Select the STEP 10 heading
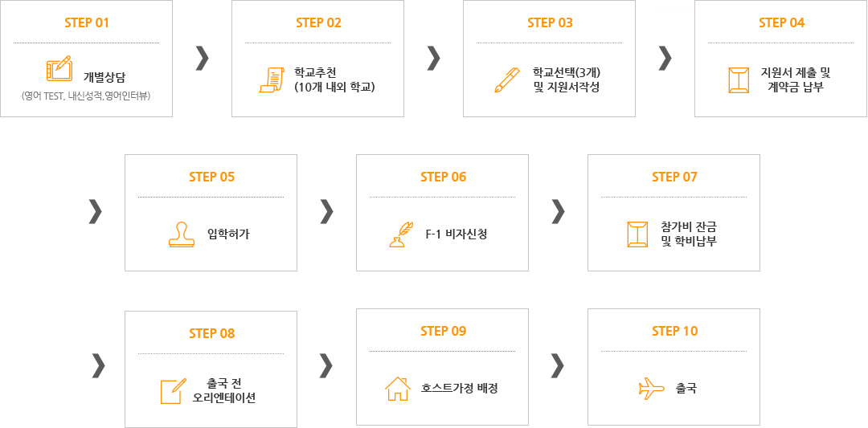This screenshot has height=428, width=868. point(675,331)
